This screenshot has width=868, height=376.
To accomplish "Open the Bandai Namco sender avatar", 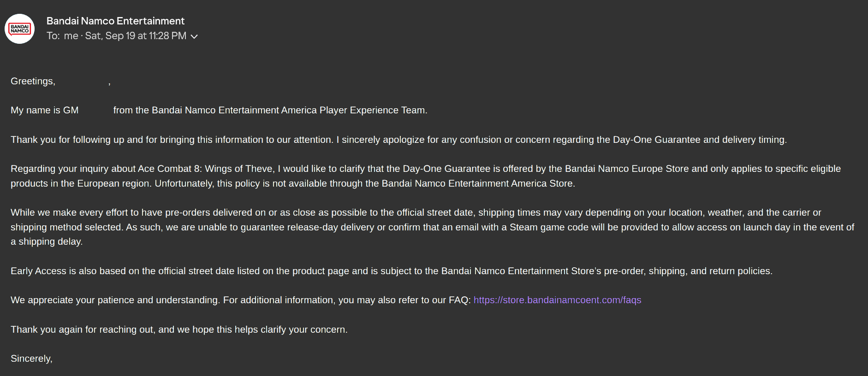I will pos(19,29).
